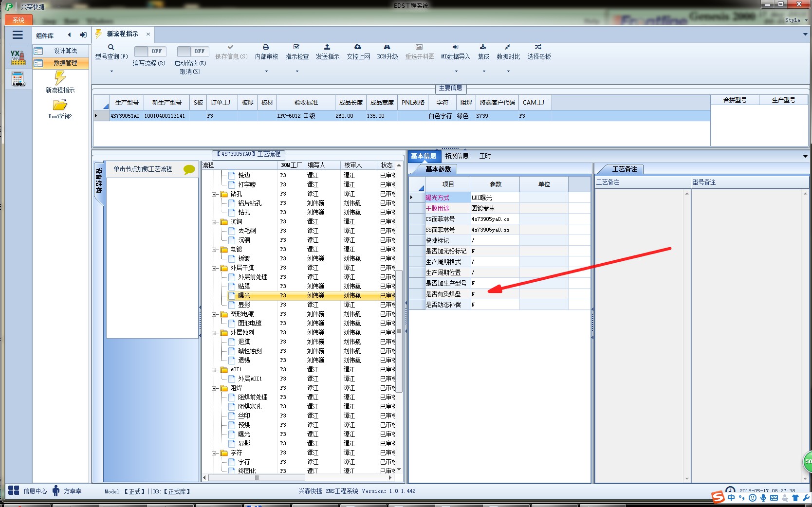Sort by 生产型号 column header
812x507 pixels.
pyautogui.click(x=127, y=102)
